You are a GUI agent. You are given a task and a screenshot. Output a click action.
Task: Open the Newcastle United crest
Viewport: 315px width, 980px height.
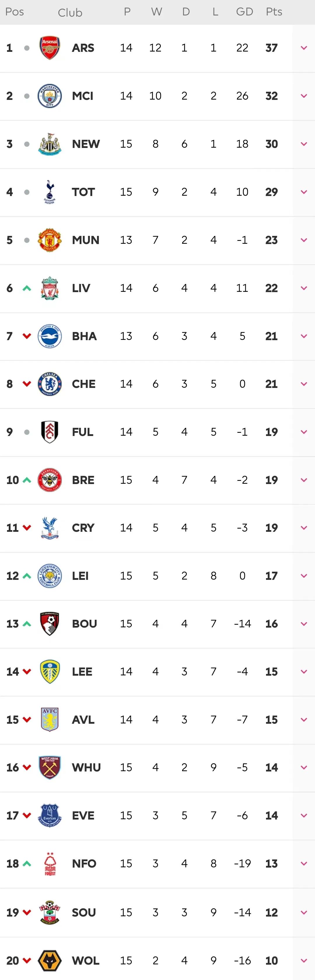[x=50, y=144]
